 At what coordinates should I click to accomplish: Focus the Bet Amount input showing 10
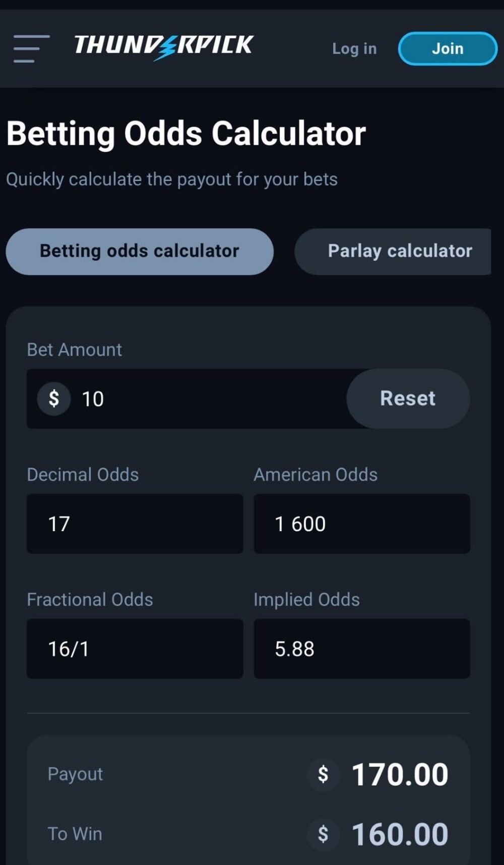click(x=212, y=398)
